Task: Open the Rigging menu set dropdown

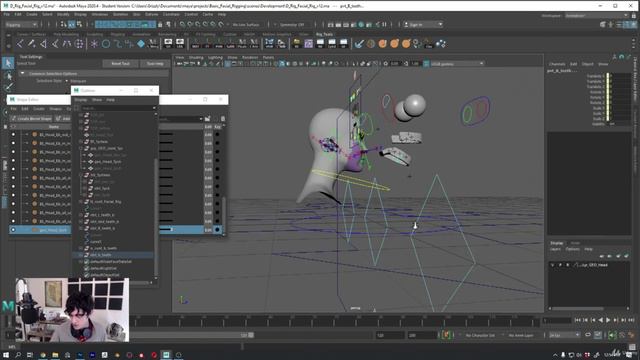Action: coord(21,24)
